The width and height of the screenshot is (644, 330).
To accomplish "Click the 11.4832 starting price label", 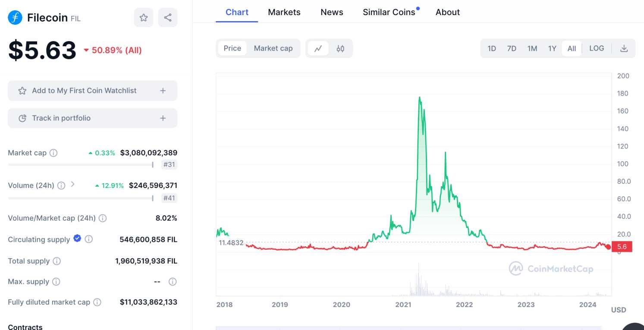I will click(x=231, y=243).
